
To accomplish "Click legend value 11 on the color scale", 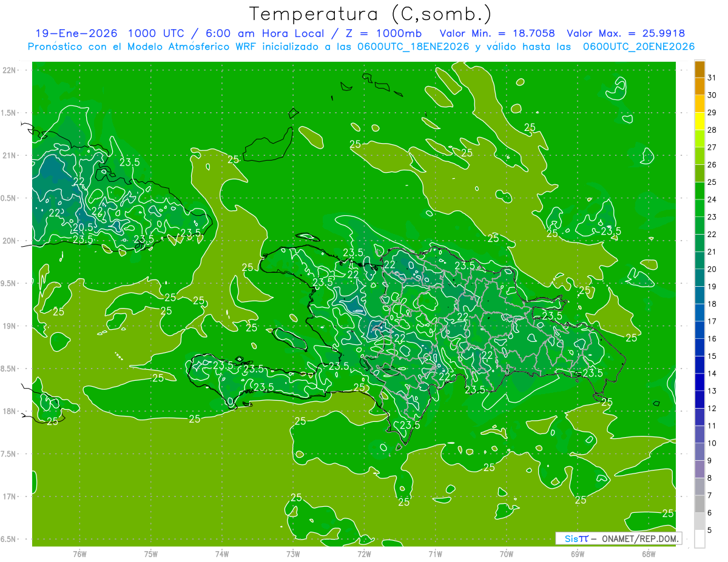I will point(712,426).
